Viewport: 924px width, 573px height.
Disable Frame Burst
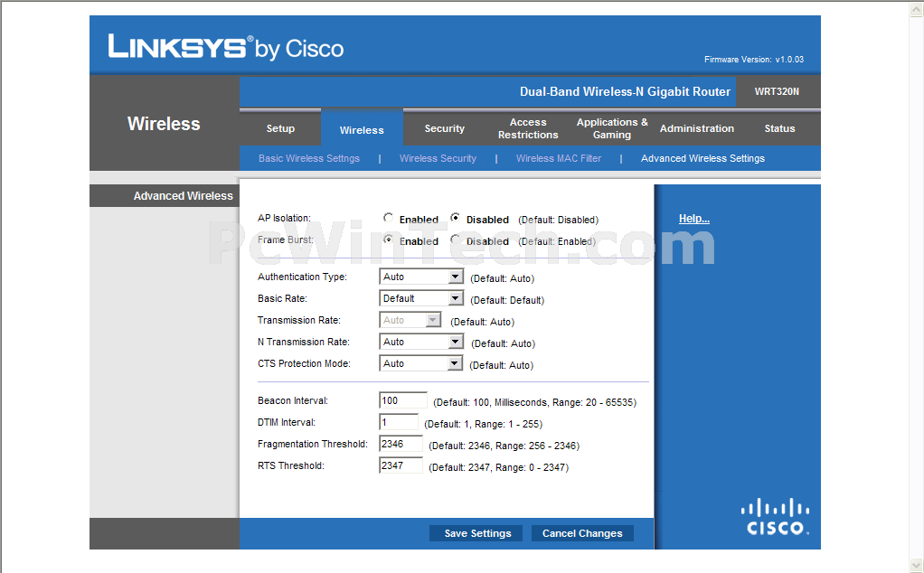coord(456,240)
